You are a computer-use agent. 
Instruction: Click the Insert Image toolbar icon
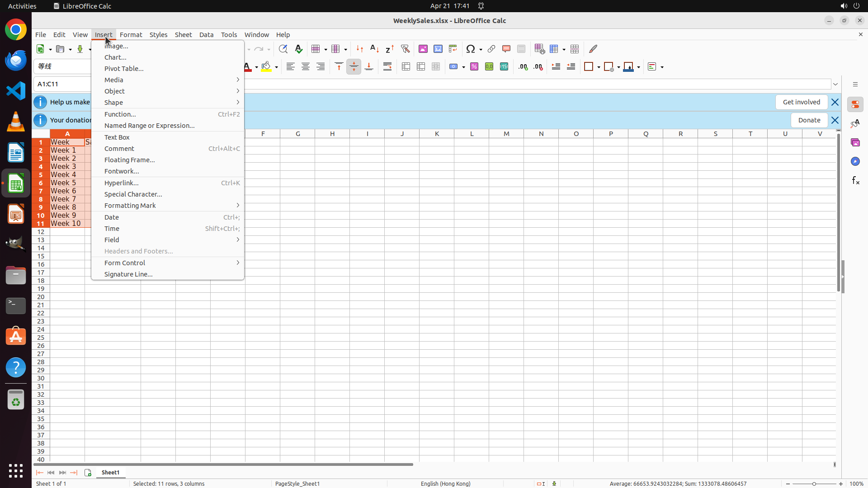[423, 49]
